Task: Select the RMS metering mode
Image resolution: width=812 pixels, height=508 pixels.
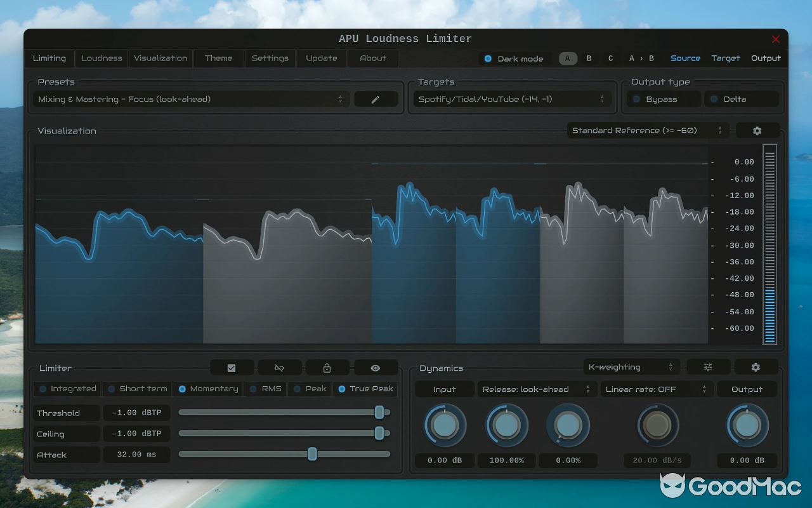Action: click(266, 389)
